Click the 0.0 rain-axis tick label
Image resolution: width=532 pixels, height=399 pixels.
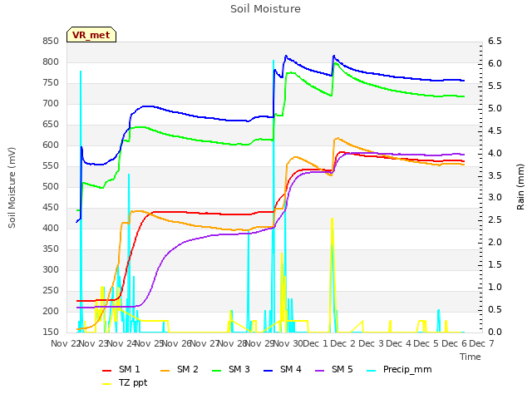coord(495,332)
